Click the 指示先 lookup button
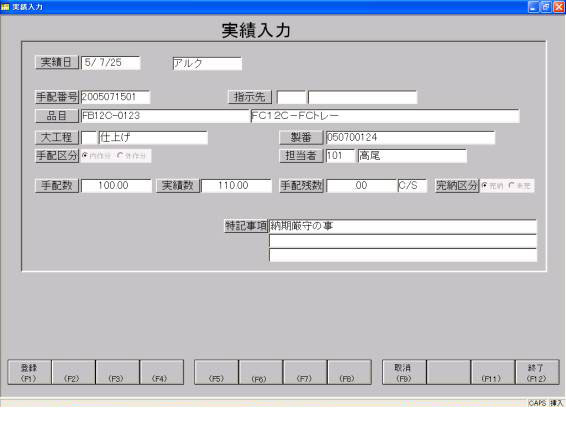Viewport: 566px width, 425px height. point(250,97)
